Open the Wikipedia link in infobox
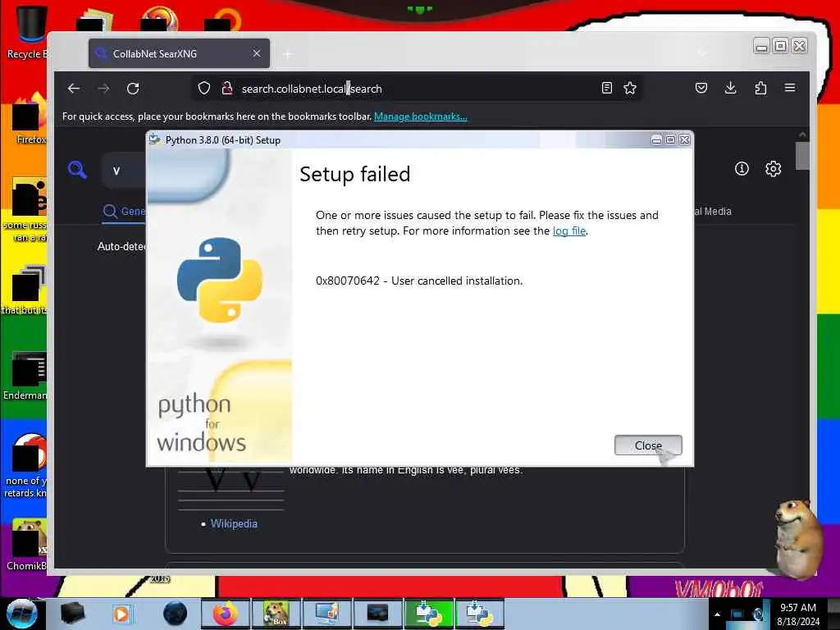 coord(234,523)
